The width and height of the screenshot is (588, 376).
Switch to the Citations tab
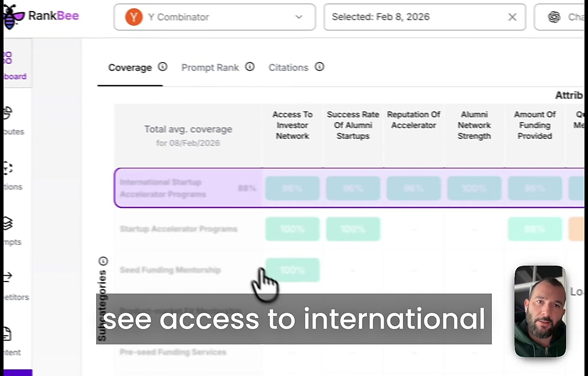(288, 67)
